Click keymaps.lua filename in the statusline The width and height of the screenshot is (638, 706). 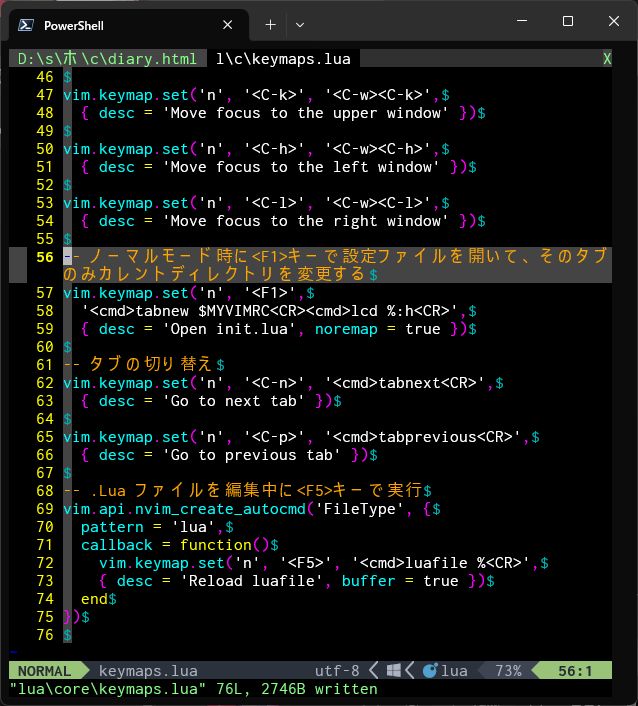coord(148,671)
